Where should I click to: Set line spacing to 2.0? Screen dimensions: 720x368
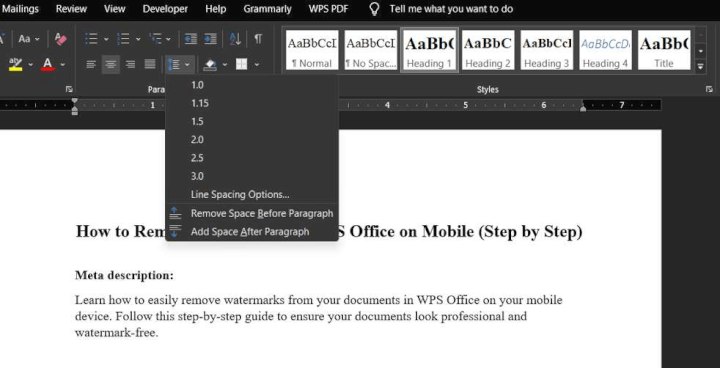pos(252,140)
